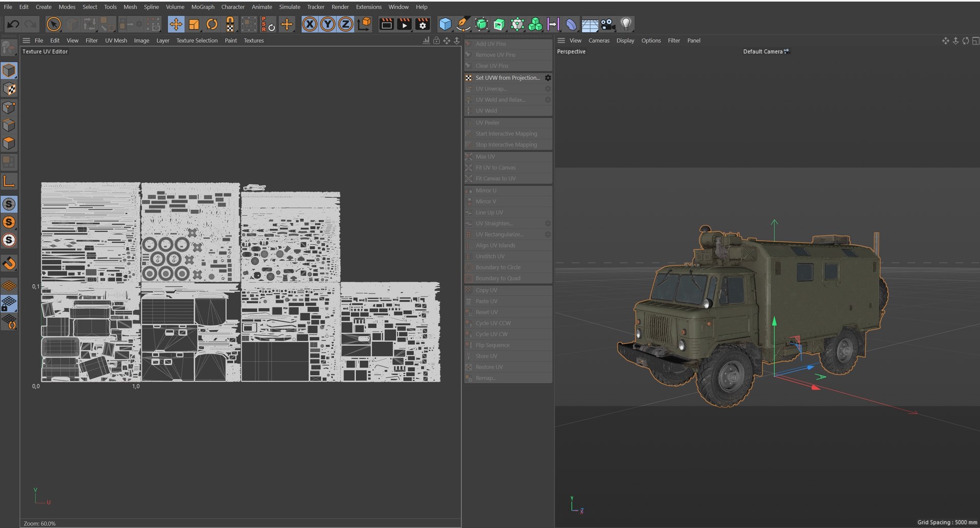Click the Mirror U command
This screenshot has width=980, height=528.
[x=508, y=190]
